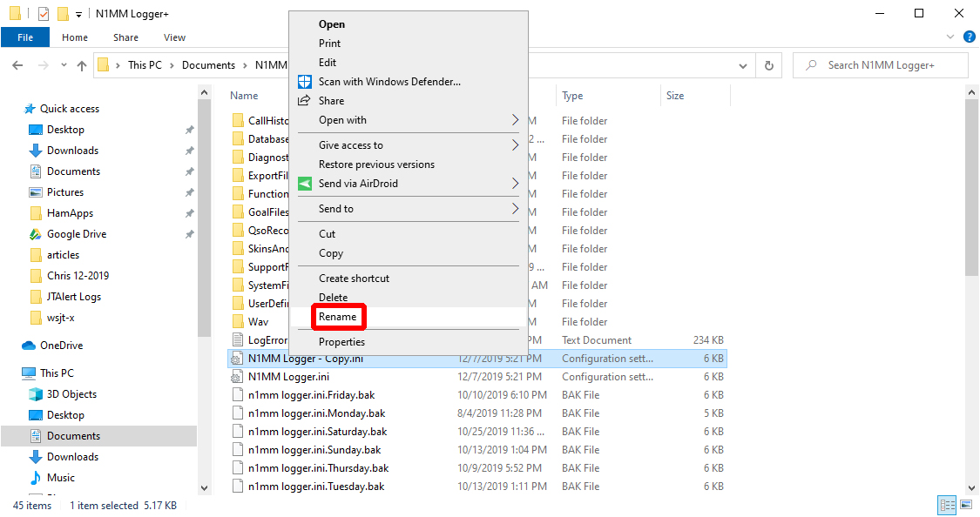Screen dimensions: 980x517
Task: Expand the ribbon with the chevron
Action: tap(950, 37)
